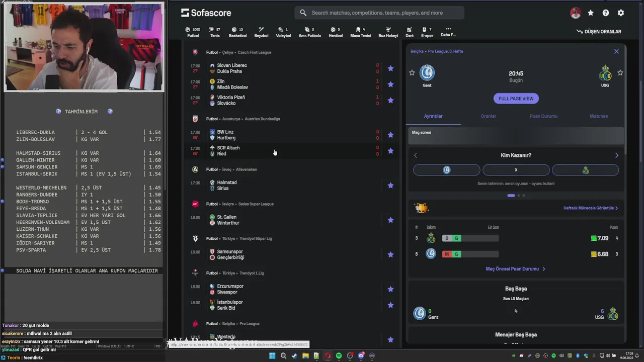This screenshot has width=644, height=362.
Task: Toggle favorite star for Zlín match
Action: click(390, 84)
